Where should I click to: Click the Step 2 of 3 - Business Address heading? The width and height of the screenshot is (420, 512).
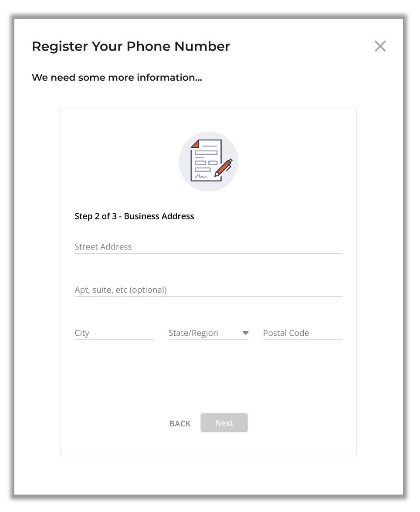[x=134, y=216]
